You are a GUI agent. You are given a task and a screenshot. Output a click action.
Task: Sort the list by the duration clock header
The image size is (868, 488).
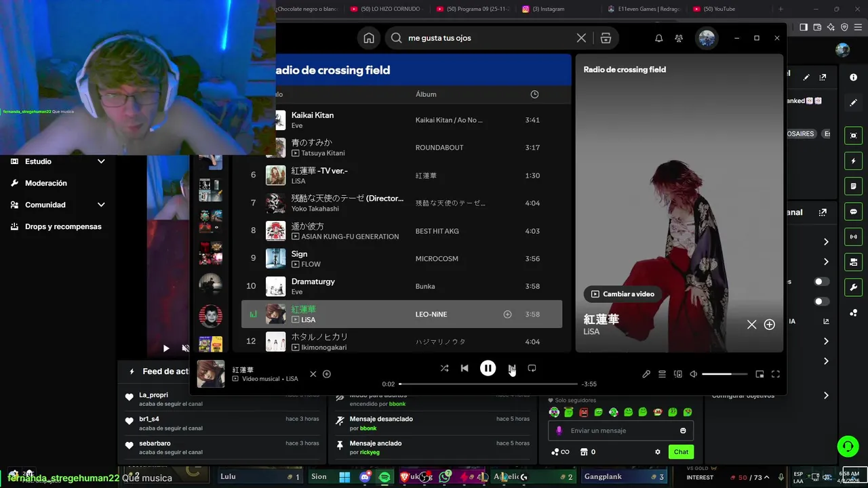534,94
